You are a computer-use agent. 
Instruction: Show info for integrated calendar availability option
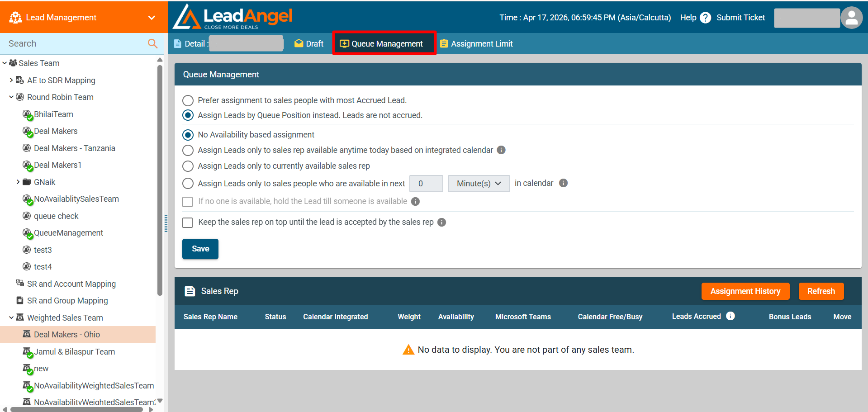click(x=501, y=150)
